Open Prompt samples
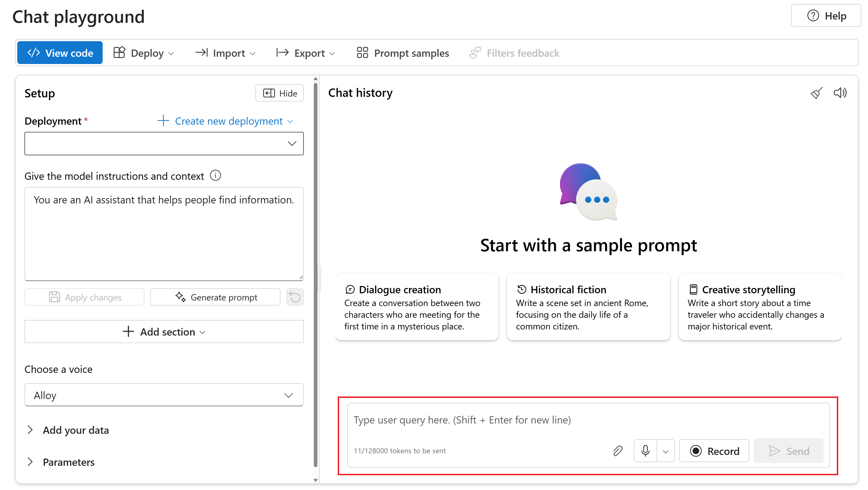This screenshot has width=868, height=490. tap(403, 53)
